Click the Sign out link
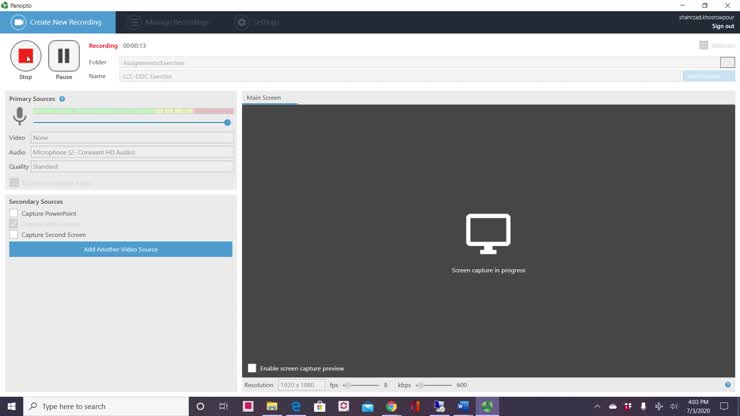740x416 pixels. (722, 27)
